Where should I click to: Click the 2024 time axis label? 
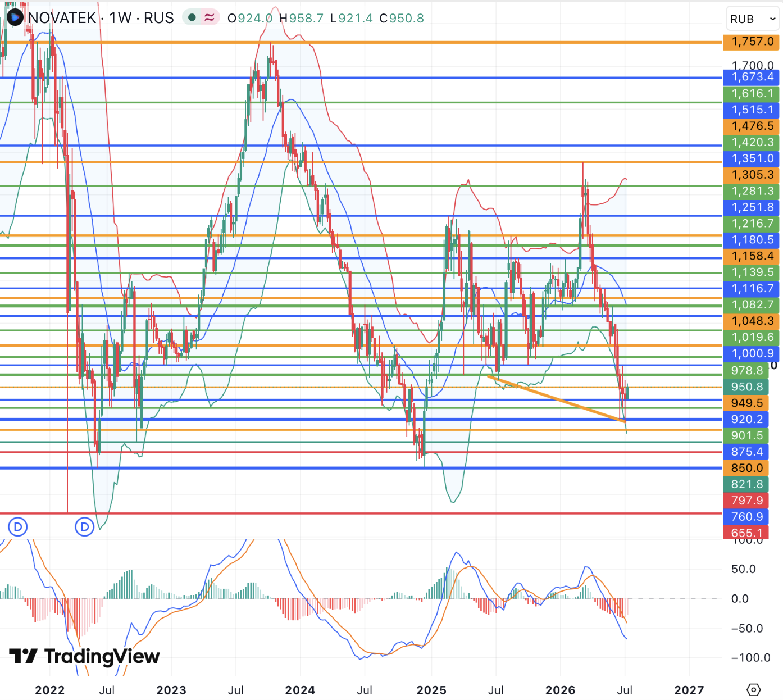coord(300,690)
